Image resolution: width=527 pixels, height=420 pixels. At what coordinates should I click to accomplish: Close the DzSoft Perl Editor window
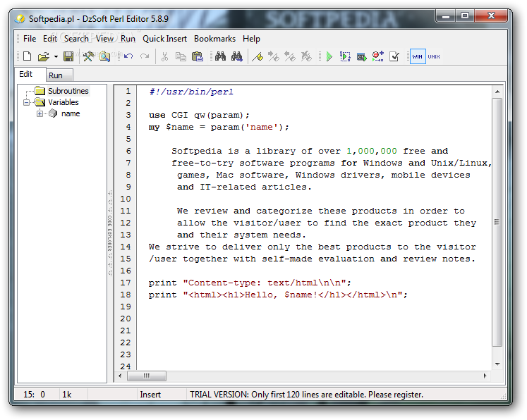coord(491,16)
